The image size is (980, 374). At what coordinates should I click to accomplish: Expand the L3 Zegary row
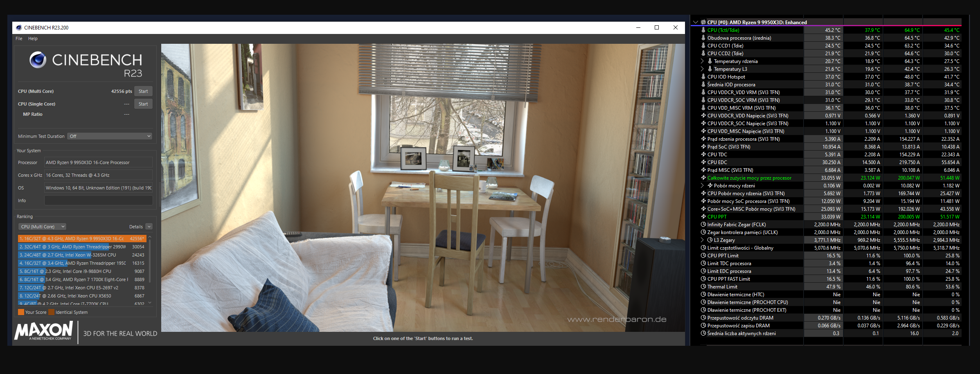pos(703,240)
